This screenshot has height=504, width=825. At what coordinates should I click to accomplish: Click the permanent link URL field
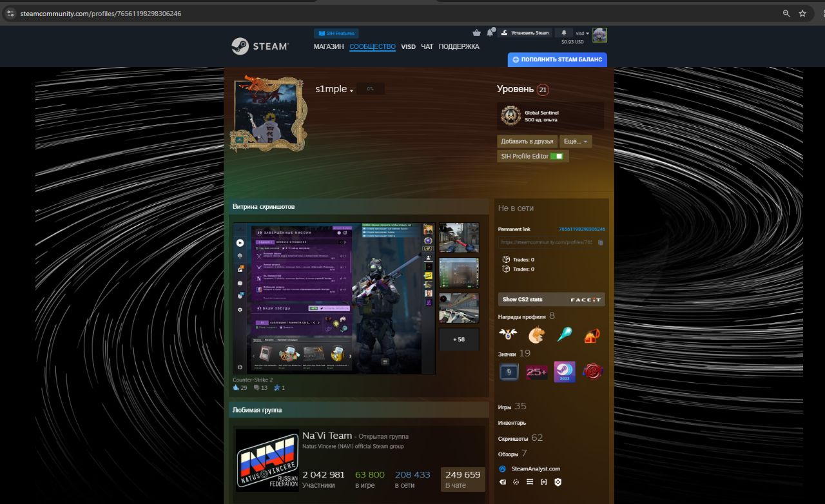pyautogui.click(x=552, y=242)
